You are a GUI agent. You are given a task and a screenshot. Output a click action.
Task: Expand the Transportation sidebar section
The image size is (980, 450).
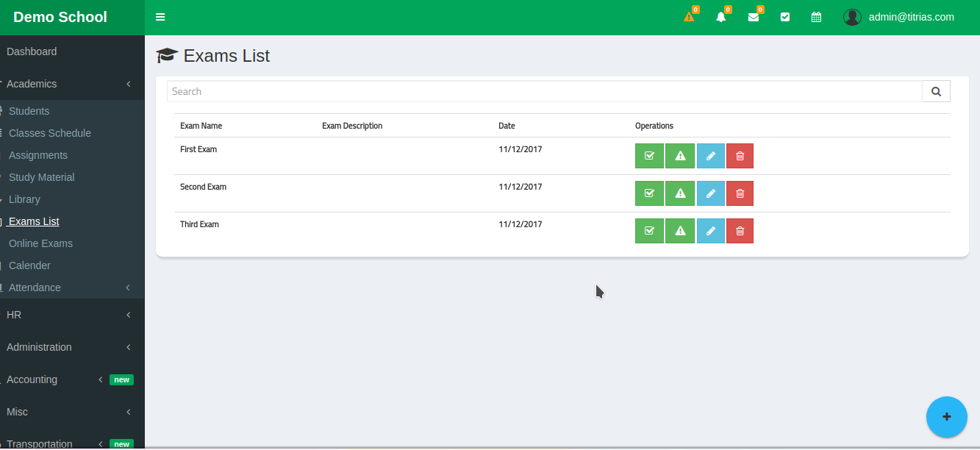pyautogui.click(x=72, y=442)
